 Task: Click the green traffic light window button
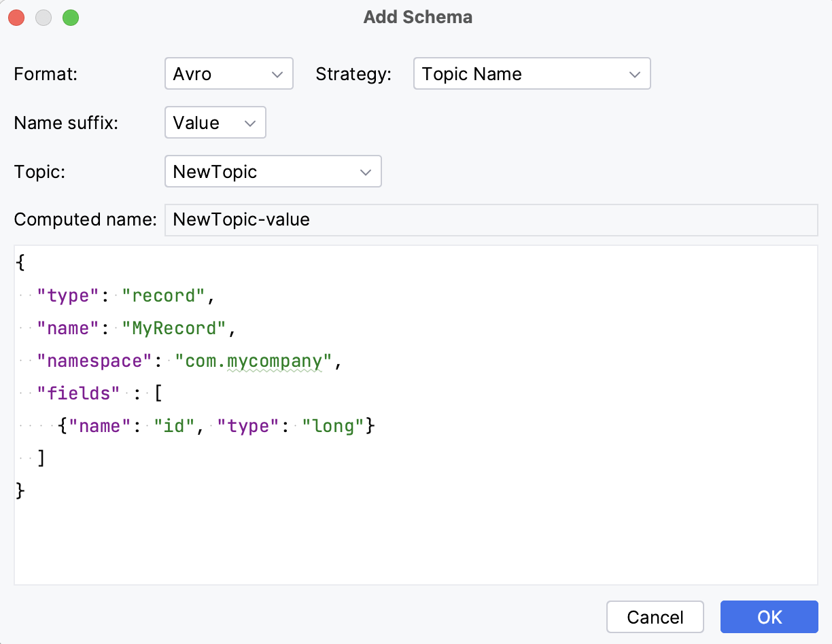pyautogui.click(x=70, y=18)
